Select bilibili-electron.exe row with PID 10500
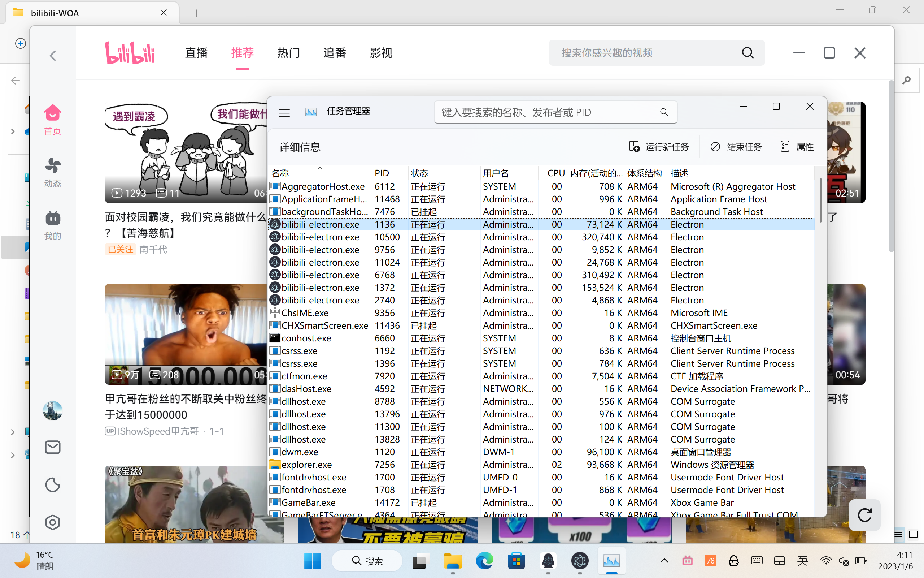 coord(541,237)
